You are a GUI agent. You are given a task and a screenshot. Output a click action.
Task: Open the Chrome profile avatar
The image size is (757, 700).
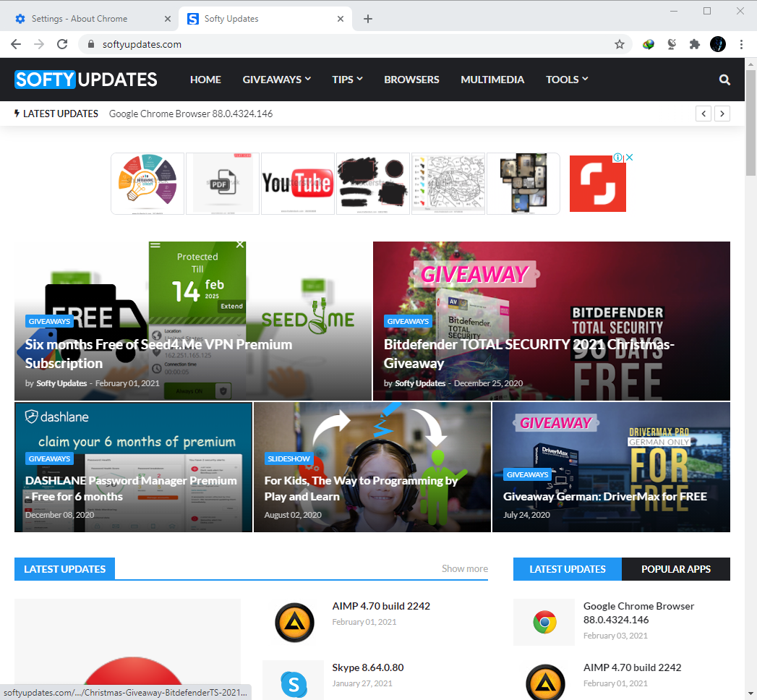(x=718, y=44)
